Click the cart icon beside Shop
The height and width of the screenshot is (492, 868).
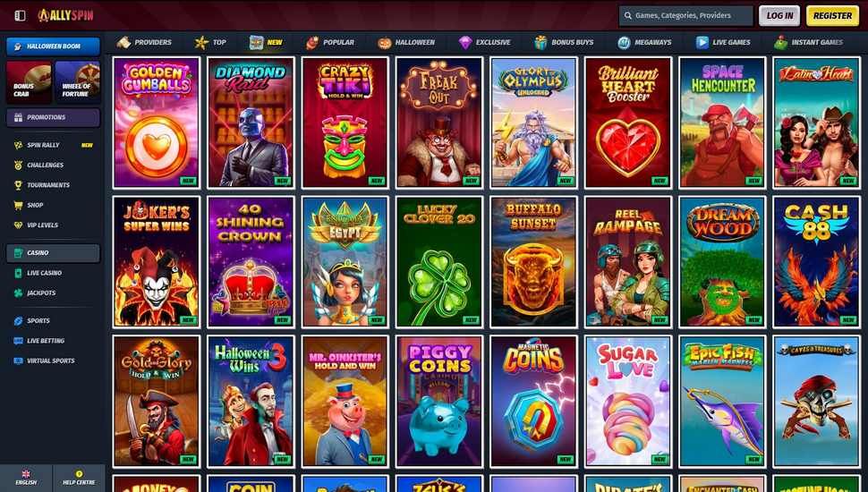pos(18,205)
